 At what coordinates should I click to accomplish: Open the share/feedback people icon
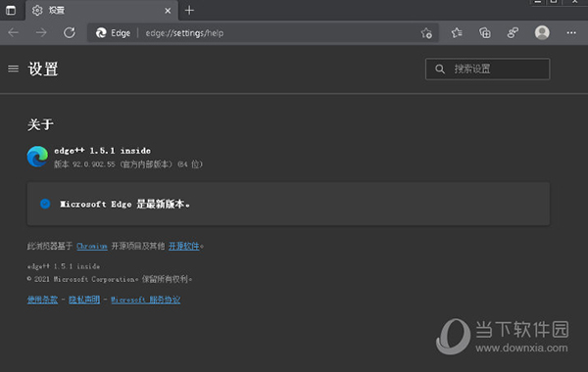pyautogui.click(x=513, y=33)
